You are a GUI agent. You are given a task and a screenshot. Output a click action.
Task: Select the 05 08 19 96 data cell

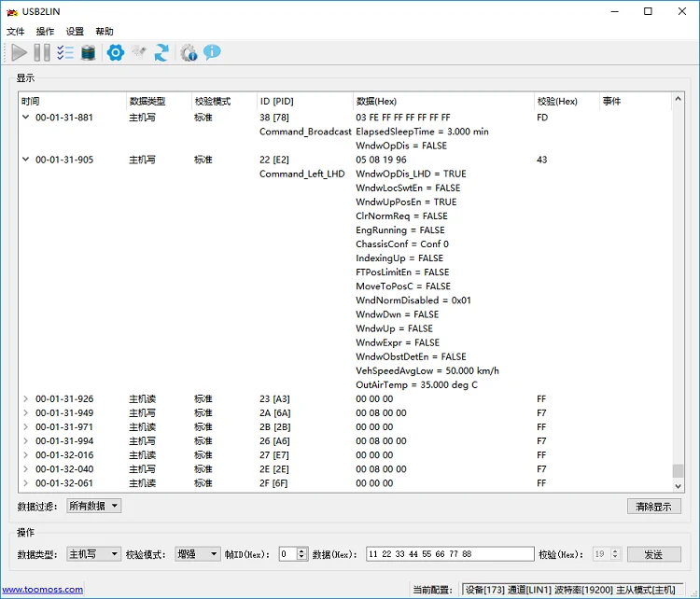[381, 160]
